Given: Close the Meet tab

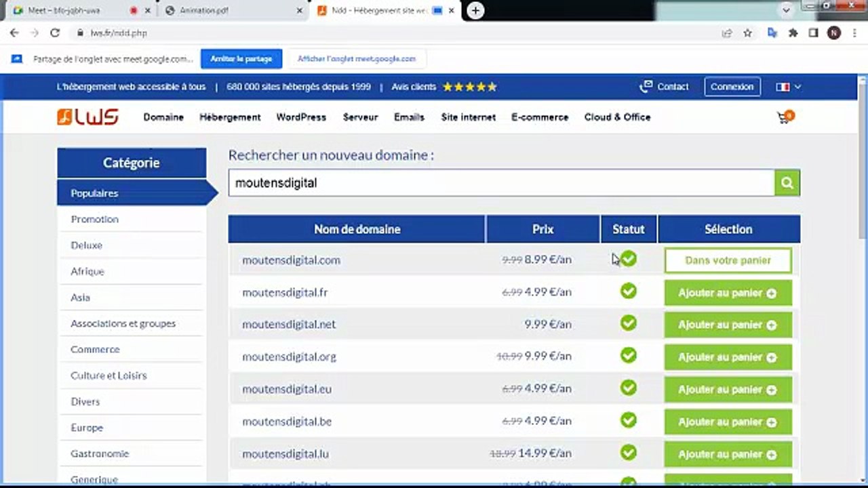Looking at the screenshot, I should 149,11.
